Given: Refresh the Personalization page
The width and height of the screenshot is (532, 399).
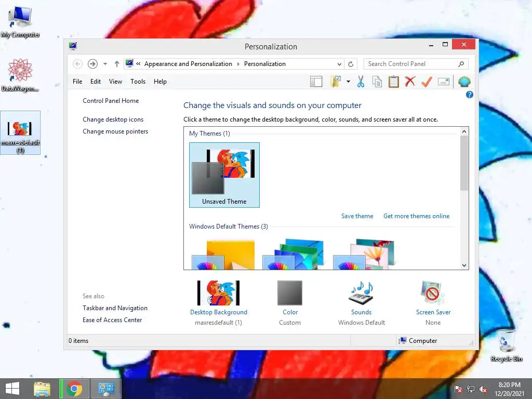Looking at the screenshot, I should 351,64.
